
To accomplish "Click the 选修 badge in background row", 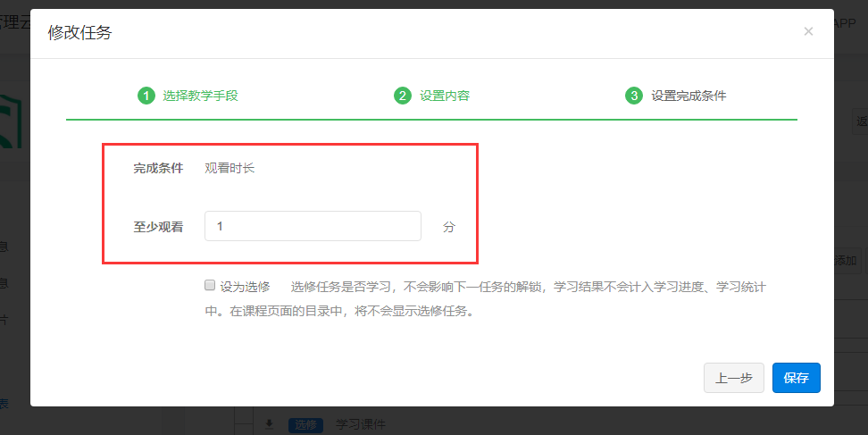I will [x=305, y=425].
